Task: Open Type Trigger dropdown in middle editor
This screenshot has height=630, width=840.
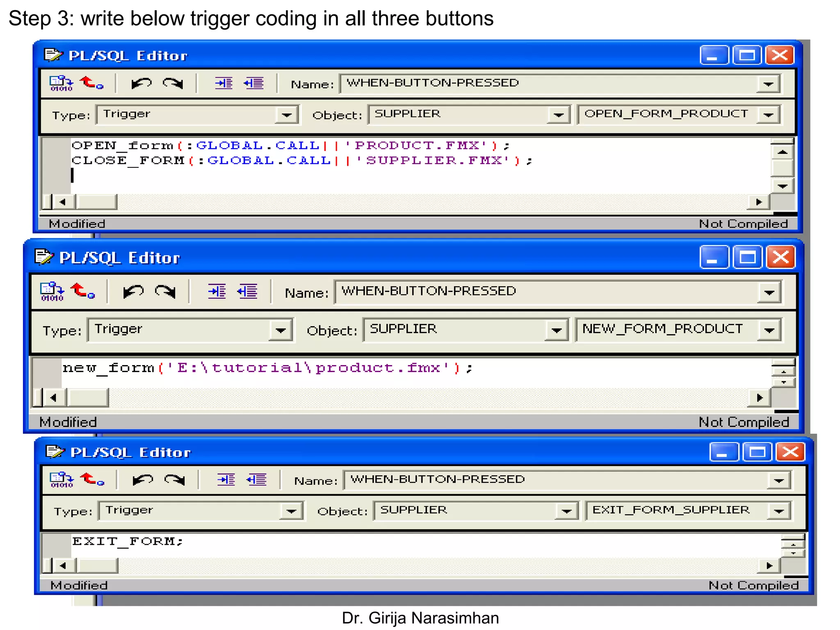Action: tap(281, 330)
